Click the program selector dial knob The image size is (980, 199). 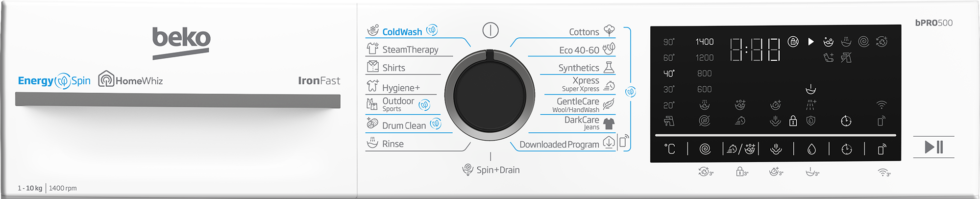point(490,95)
